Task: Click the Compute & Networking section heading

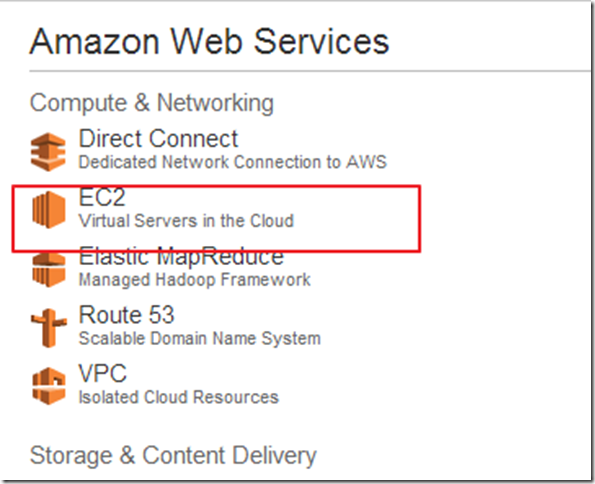Action: pyautogui.click(x=152, y=103)
